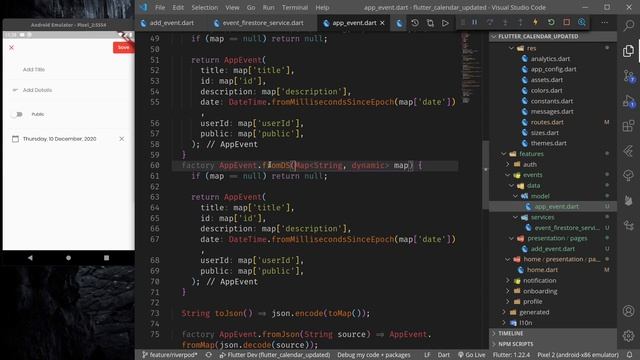The height and width of the screenshot is (360, 640).
Task: Open the Terminal menu
Action: [295, 7]
